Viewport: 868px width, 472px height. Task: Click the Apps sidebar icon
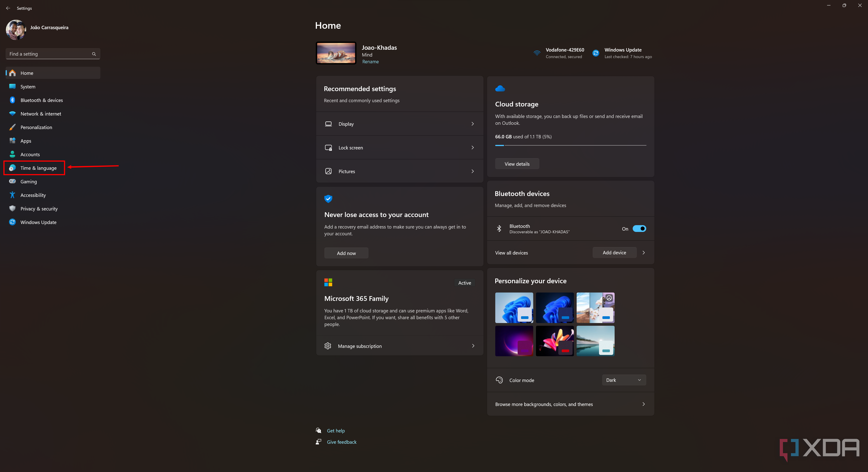(x=12, y=141)
